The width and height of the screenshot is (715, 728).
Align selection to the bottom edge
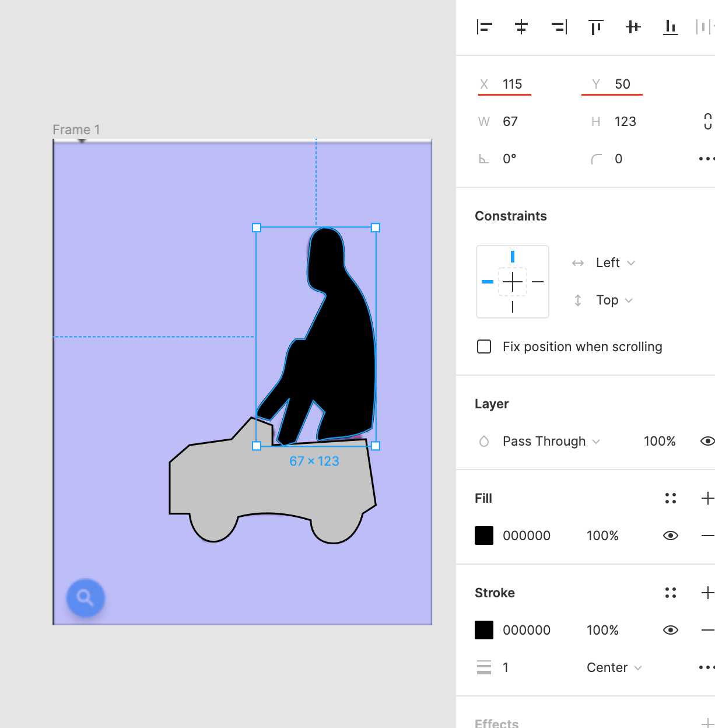click(x=671, y=27)
